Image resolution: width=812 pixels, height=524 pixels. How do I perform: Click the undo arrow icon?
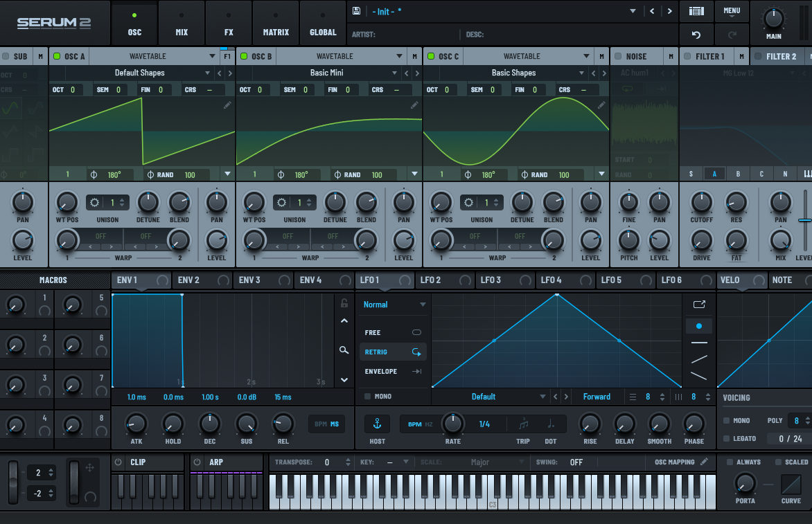coord(696,34)
